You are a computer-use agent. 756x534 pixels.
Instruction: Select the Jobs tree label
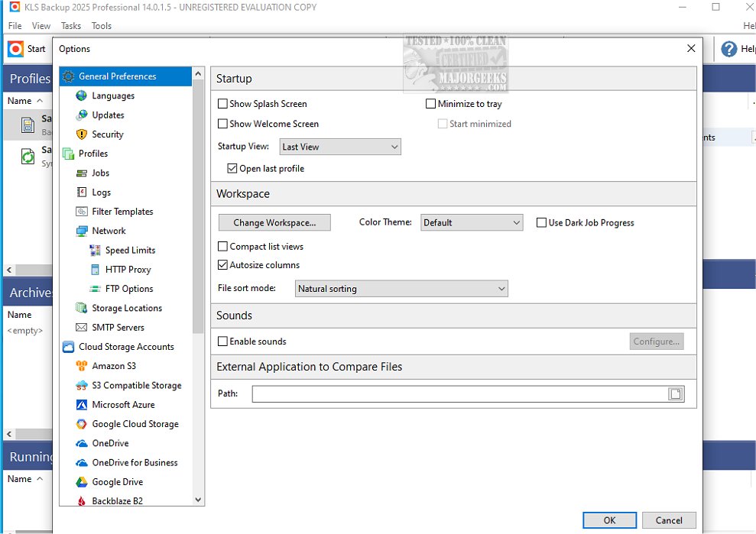click(101, 173)
